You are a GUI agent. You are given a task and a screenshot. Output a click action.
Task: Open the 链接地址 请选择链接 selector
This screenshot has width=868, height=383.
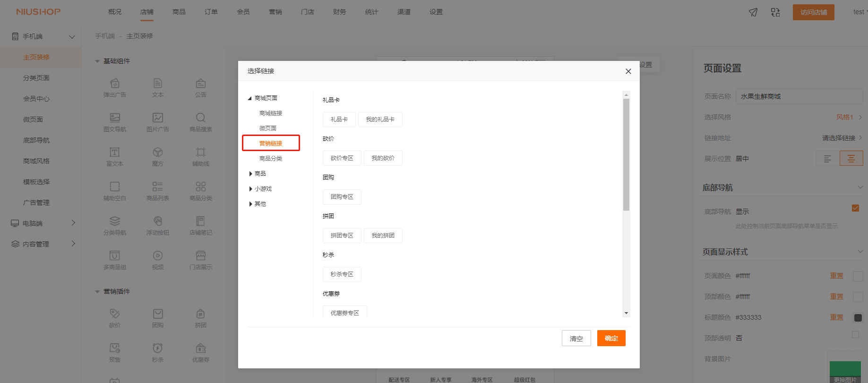[842, 138]
